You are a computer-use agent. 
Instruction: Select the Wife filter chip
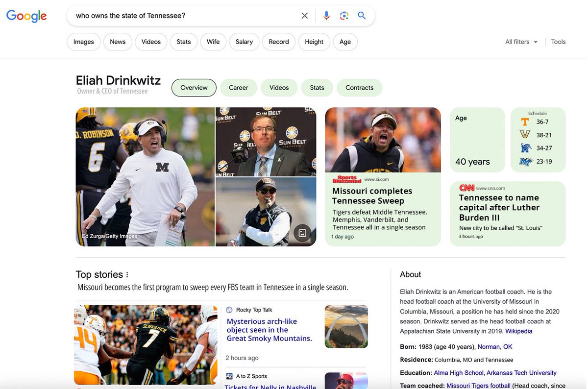point(213,42)
